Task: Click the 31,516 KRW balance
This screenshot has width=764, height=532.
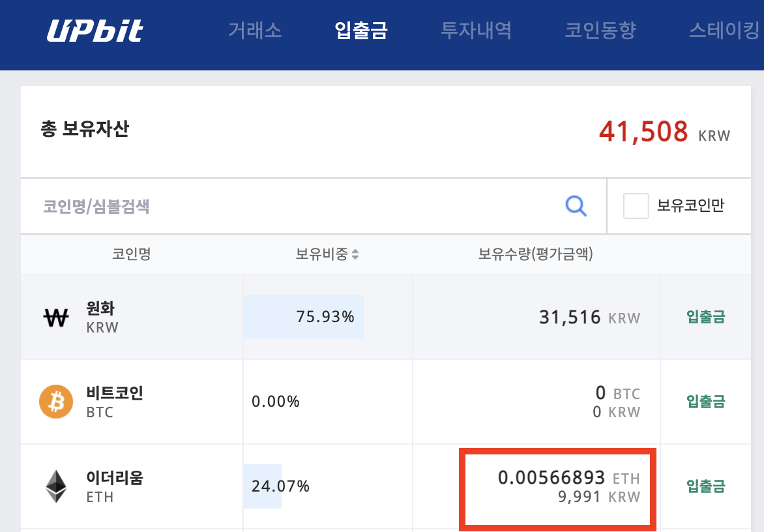Action: (x=589, y=318)
